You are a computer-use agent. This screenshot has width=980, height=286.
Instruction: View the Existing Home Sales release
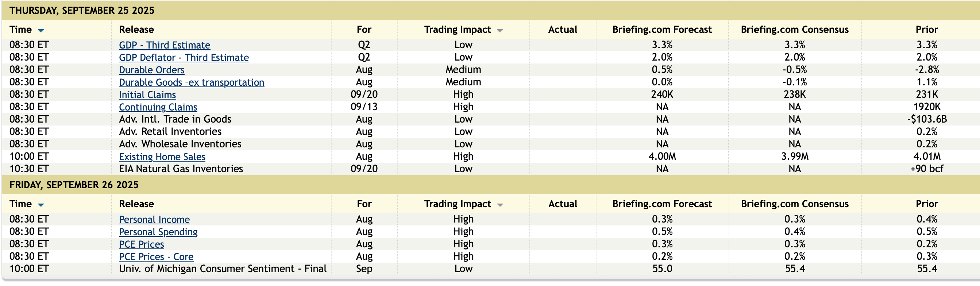point(162,157)
